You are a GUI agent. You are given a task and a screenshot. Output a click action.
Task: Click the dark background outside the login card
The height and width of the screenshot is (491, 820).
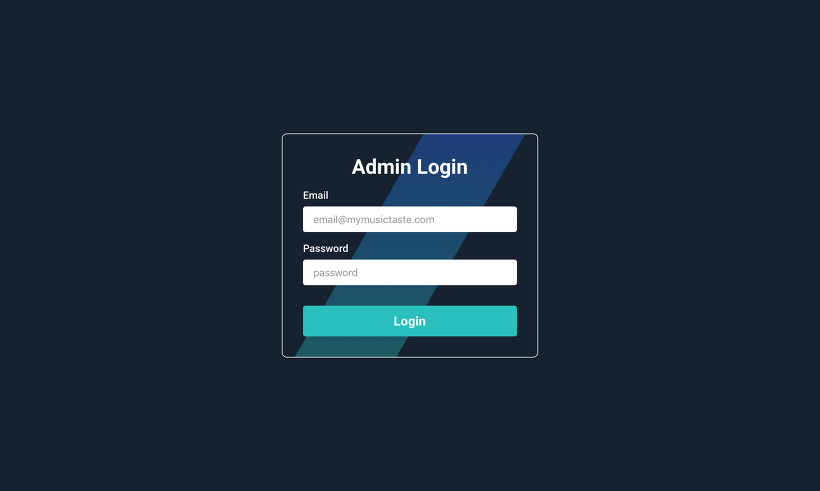point(131,246)
